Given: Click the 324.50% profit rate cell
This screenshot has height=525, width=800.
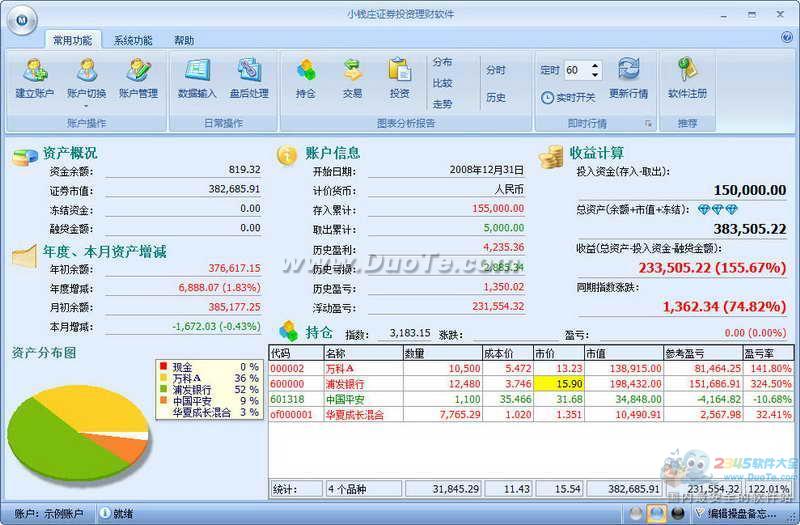Looking at the screenshot, I should 770,384.
